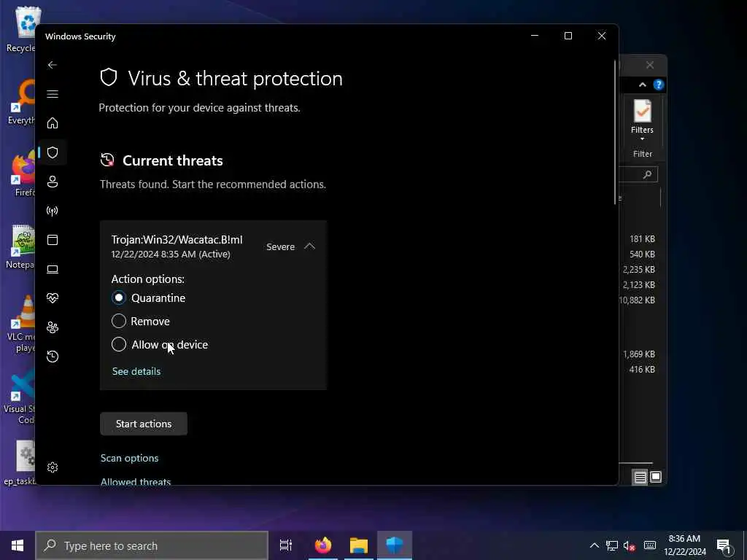Open Device security laptop icon
747x560 pixels.
point(53,269)
